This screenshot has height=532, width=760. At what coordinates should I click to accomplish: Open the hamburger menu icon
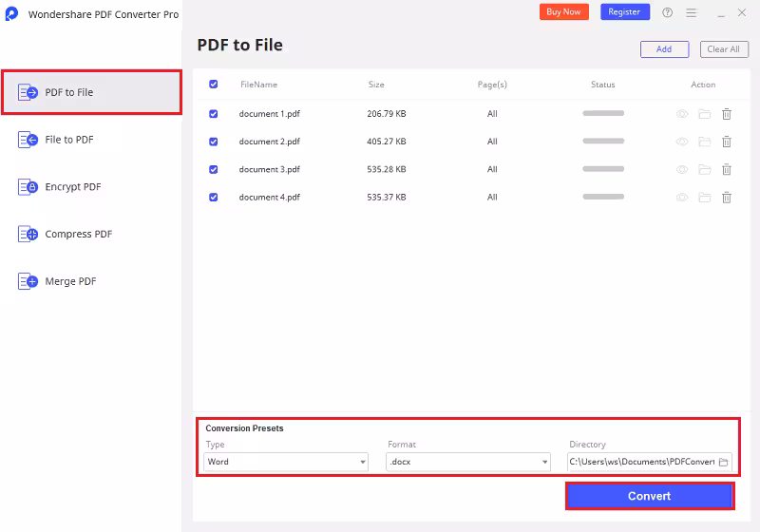pyautogui.click(x=692, y=12)
